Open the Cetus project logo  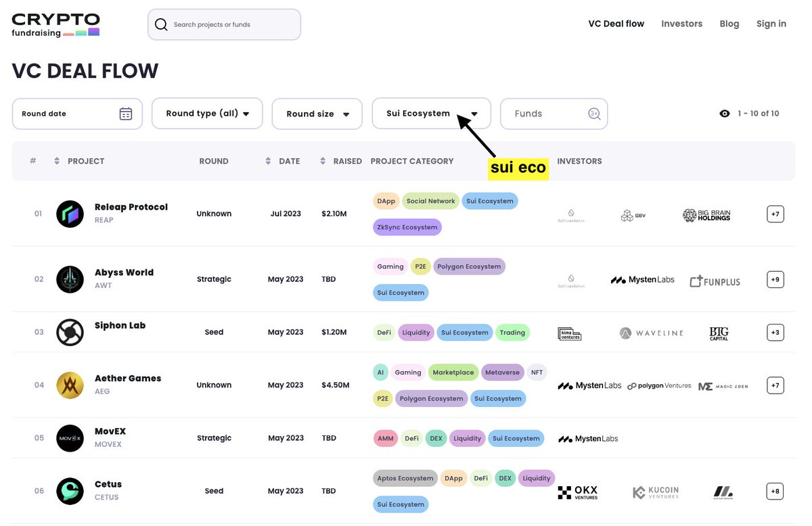[70, 491]
